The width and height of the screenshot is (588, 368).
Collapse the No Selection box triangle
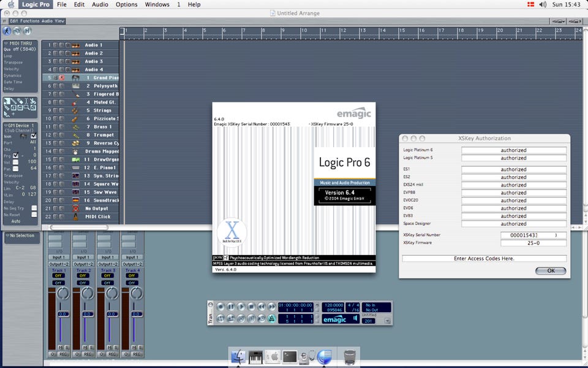click(x=7, y=236)
